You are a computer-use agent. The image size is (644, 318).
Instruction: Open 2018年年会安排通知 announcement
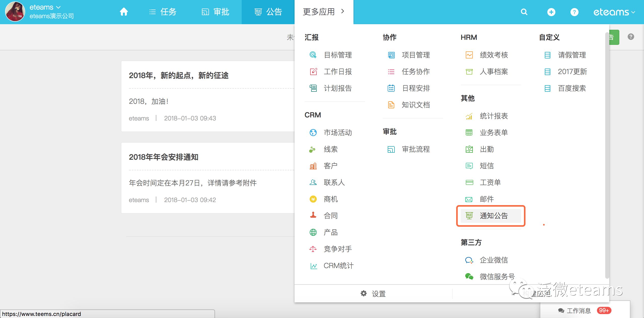[x=164, y=157]
